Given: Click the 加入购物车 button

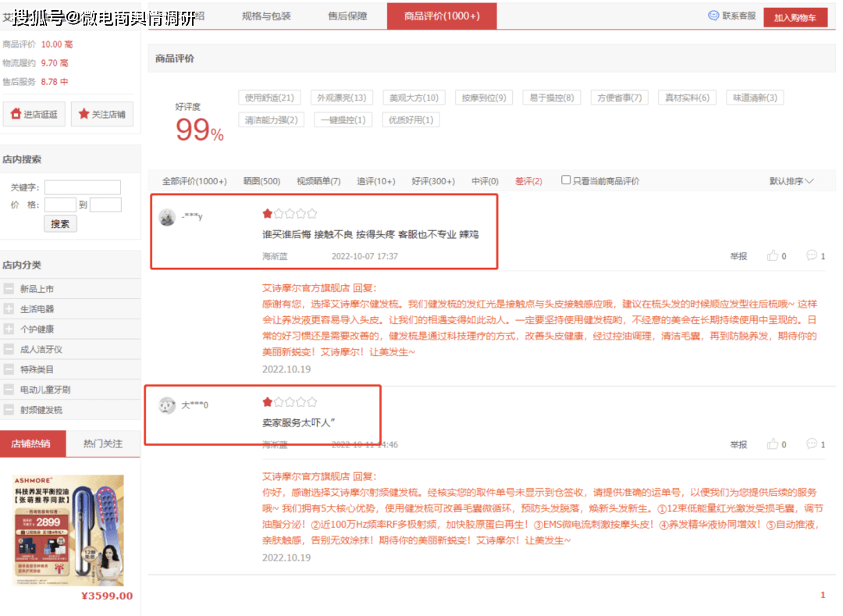Looking at the screenshot, I should [x=795, y=15].
